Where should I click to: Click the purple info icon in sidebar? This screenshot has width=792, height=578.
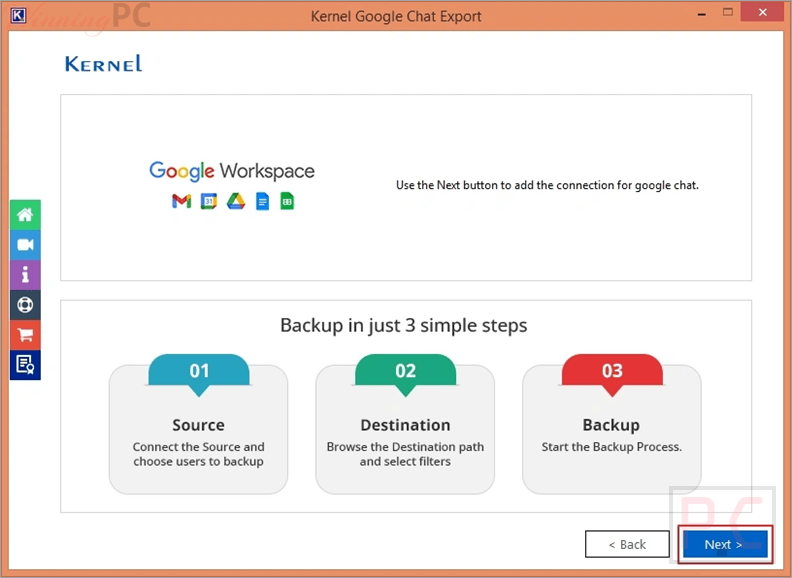click(25, 275)
